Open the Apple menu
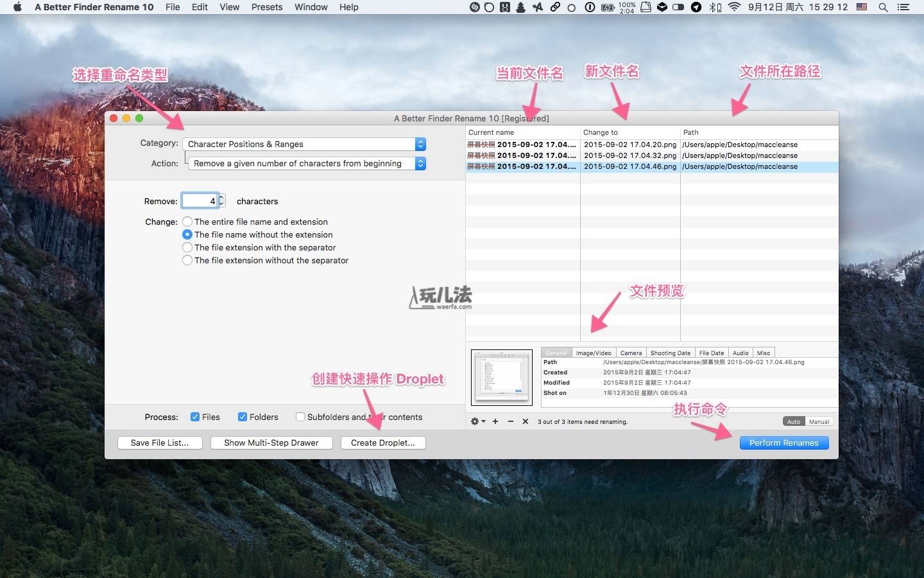This screenshot has width=924, height=578. click(x=17, y=7)
